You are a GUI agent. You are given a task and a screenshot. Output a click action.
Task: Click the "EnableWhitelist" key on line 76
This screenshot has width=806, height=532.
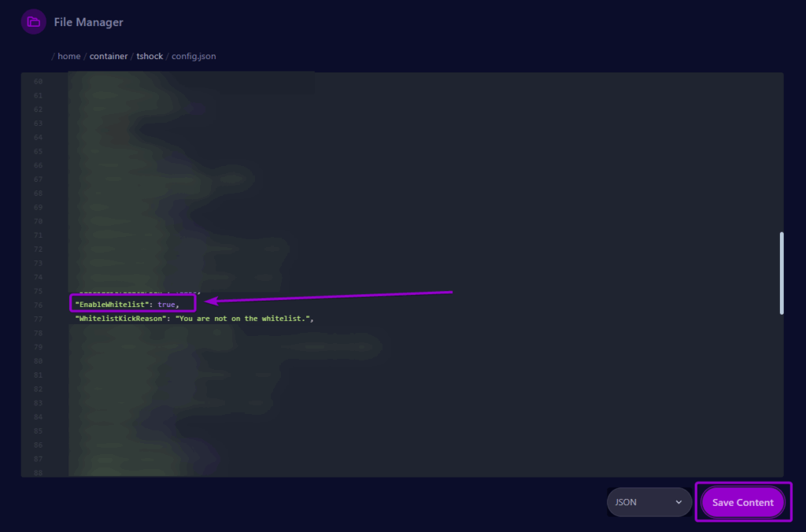point(112,305)
